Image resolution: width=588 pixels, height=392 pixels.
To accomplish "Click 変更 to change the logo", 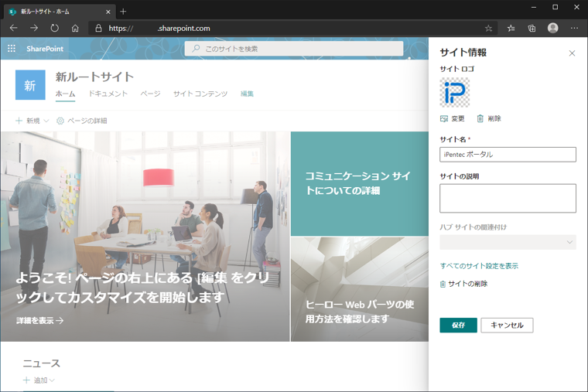I will (453, 119).
